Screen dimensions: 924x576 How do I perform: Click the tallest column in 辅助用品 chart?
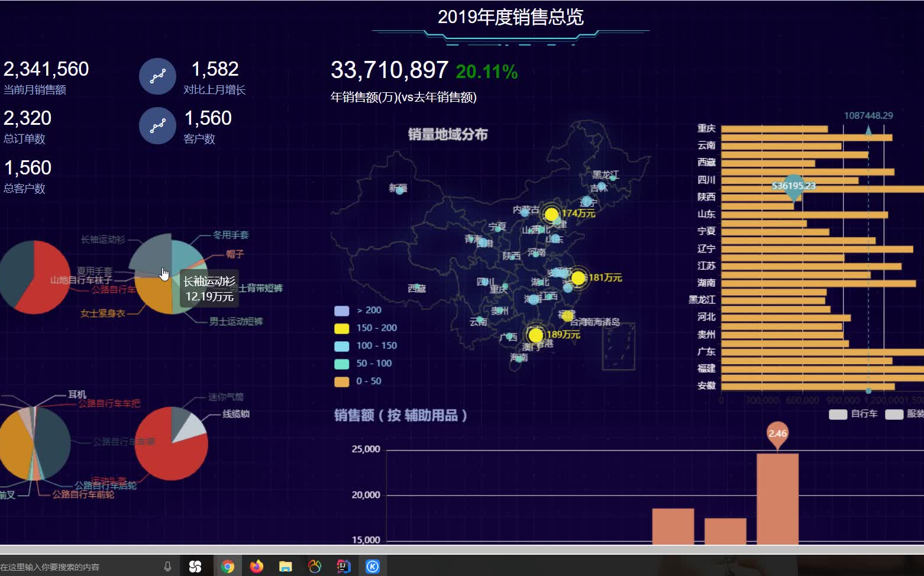(x=777, y=499)
